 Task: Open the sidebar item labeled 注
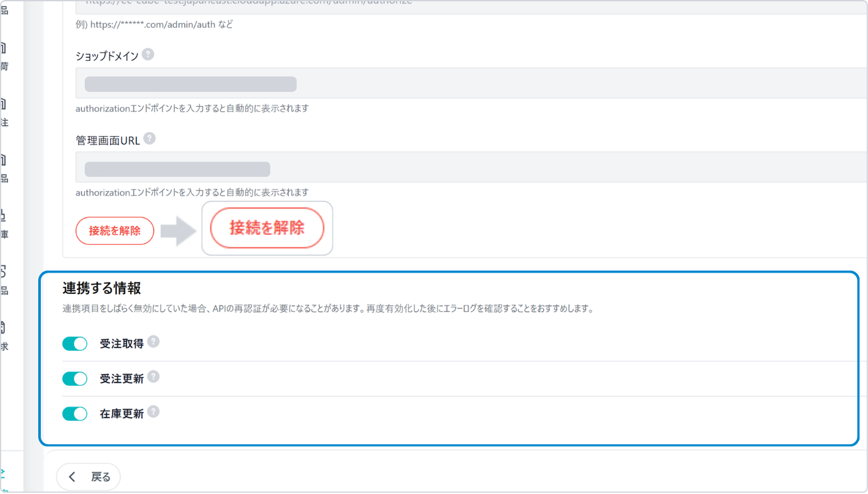pyautogui.click(x=4, y=113)
